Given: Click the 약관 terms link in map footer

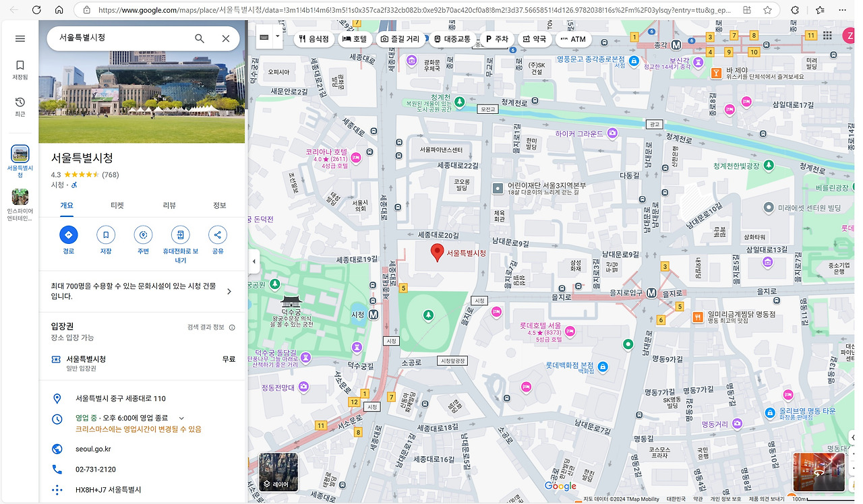Looking at the screenshot, I should tap(698, 499).
